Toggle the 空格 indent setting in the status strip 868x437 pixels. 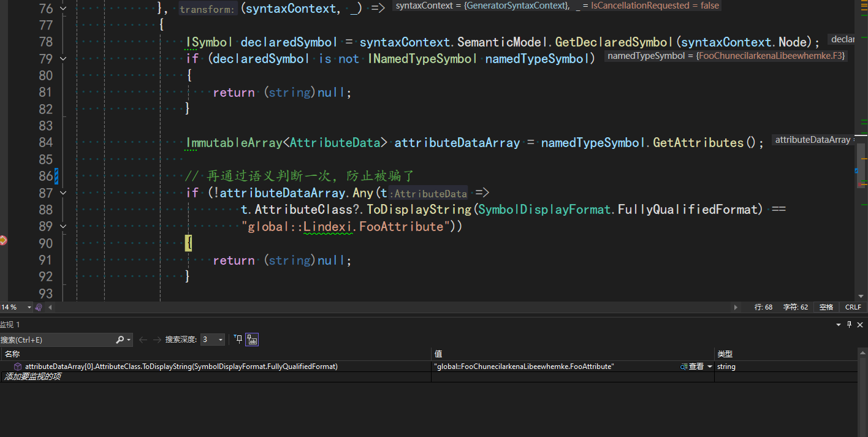(826, 307)
